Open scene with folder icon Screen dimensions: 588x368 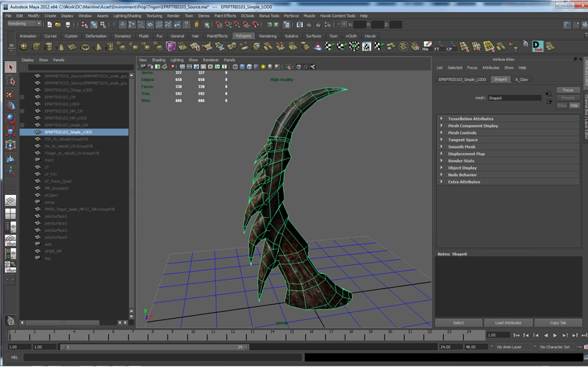pos(58,25)
